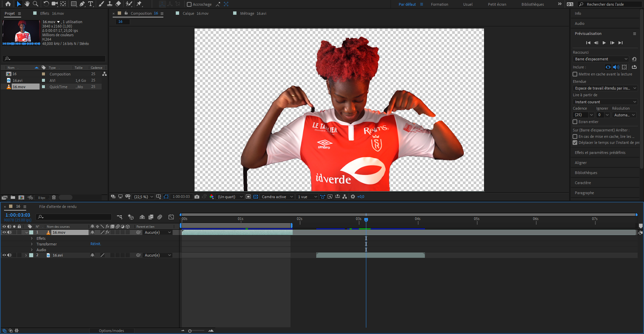Image resolution: width=644 pixels, height=334 pixels.
Task: Open the Un quart resolution dropdown
Action: pos(230,197)
